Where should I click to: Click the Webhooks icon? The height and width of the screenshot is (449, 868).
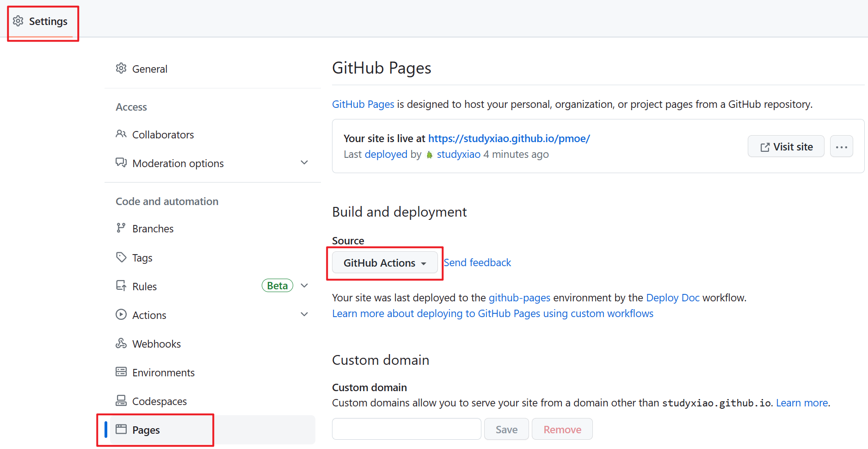pyautogui.click(x=121, y=343)
